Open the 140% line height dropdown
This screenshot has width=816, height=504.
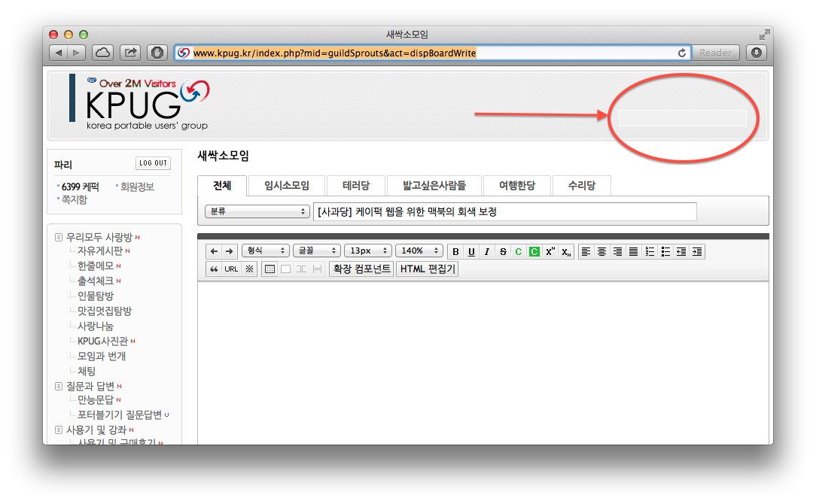[x=419, y=250]
